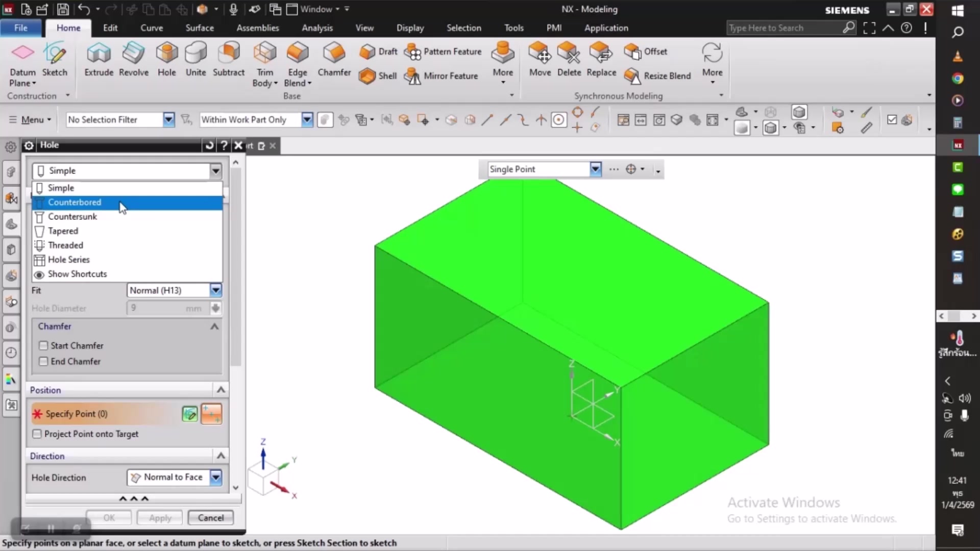Click the OK button in Hole dialog
Viewport: 980px width, 551px height.
pos(109,518)
